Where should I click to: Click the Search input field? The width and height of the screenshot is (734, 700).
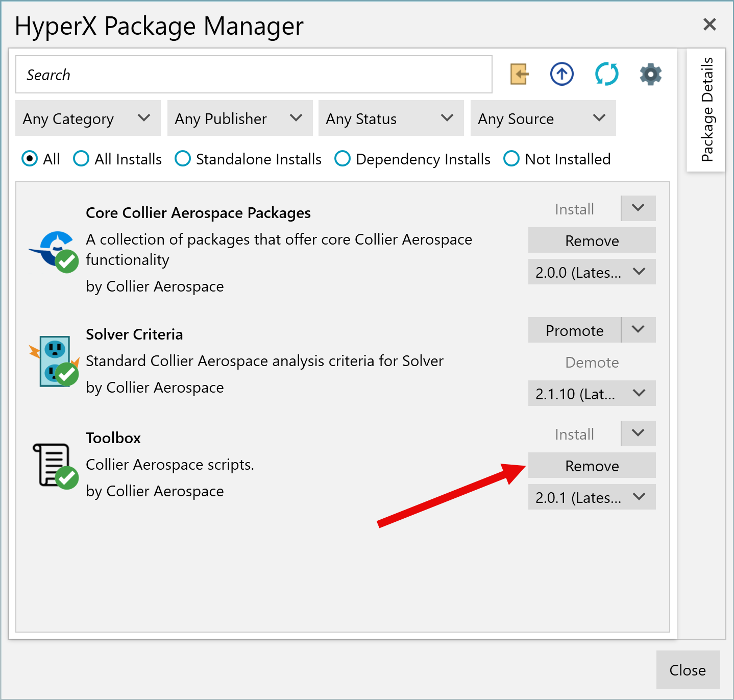pyautogui.click(x=254, y=75)
